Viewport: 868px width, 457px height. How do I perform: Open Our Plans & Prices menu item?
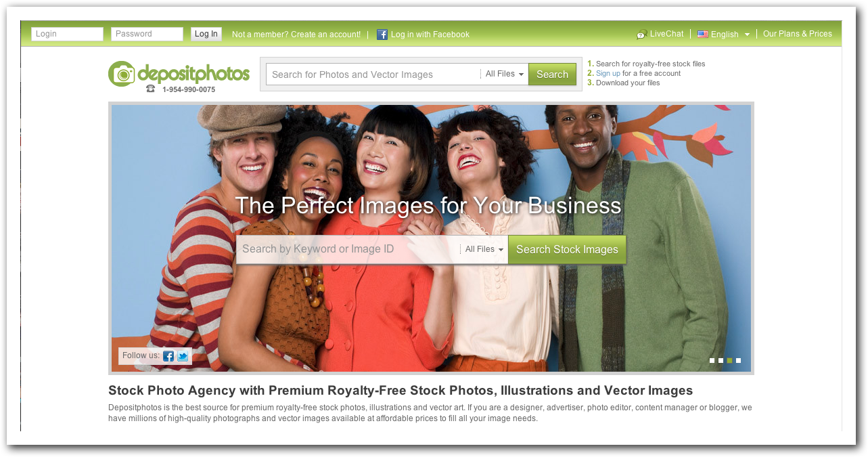(798, 34)
